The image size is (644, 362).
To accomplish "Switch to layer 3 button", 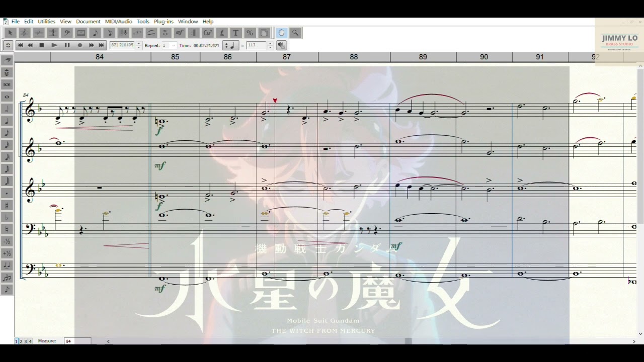I will [x=25, y=341].
